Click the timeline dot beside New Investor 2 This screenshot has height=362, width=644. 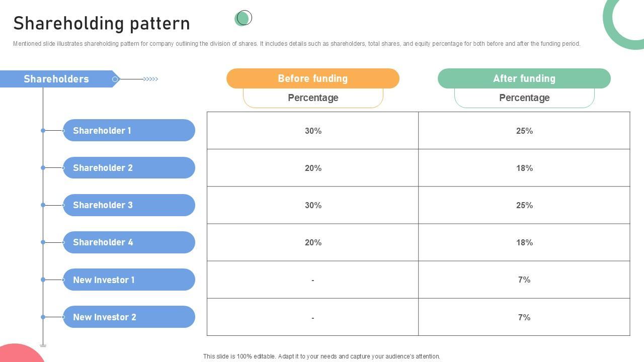[43, 317]
